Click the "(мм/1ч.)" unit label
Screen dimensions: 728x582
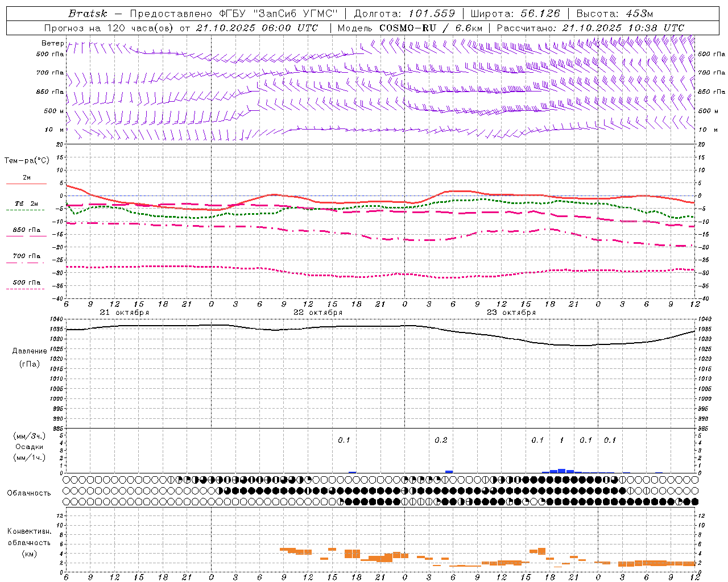pyautogui.click(x=29, y=458)
